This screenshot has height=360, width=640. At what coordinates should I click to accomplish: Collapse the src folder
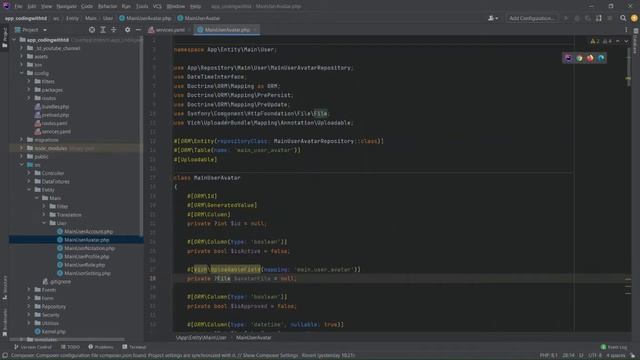click(22, 164)
